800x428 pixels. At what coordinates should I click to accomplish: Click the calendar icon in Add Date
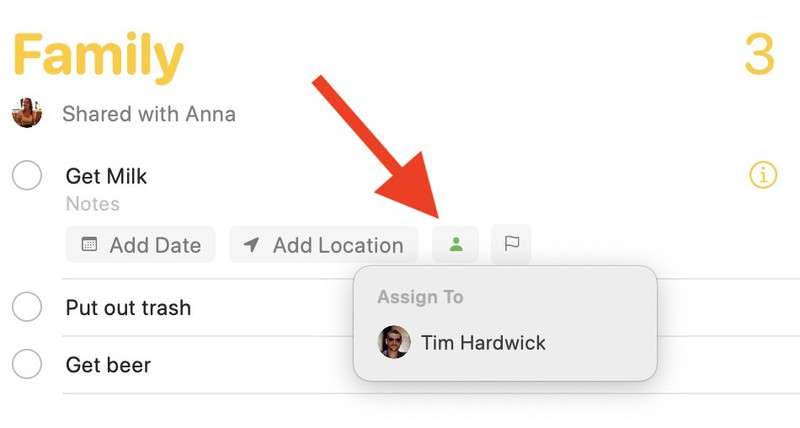coord(90,245)
